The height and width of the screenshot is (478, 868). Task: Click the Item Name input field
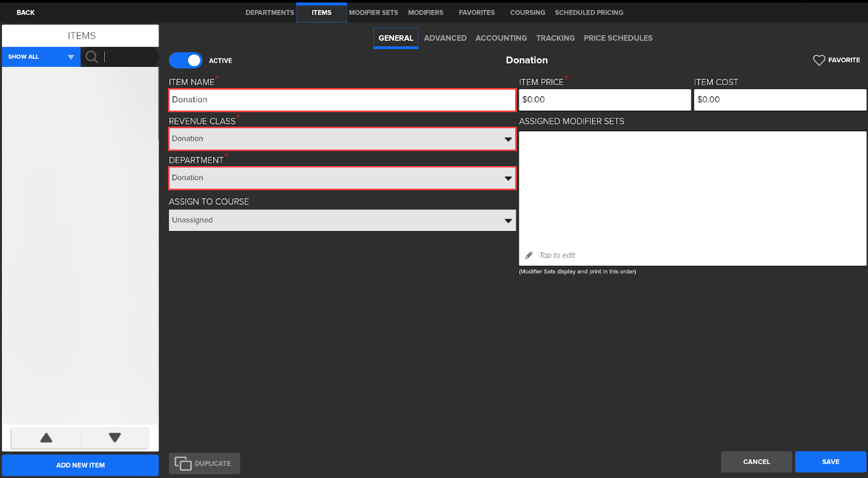[x=342, y=100]
